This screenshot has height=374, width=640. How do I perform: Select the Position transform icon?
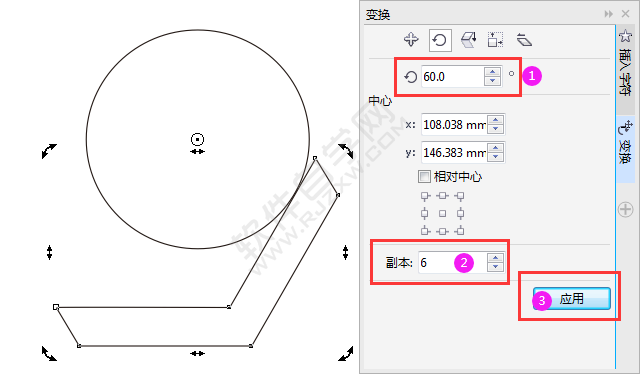click(411, 40)
